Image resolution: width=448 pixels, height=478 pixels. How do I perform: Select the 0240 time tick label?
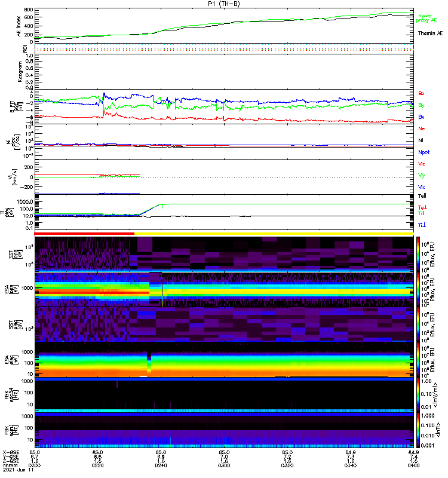[161, 465]
